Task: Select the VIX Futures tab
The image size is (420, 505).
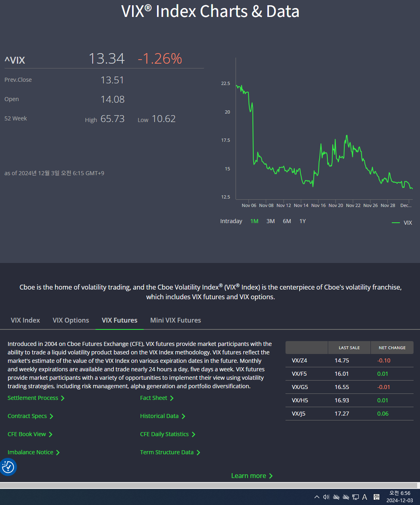Action: tap(120, 320)
